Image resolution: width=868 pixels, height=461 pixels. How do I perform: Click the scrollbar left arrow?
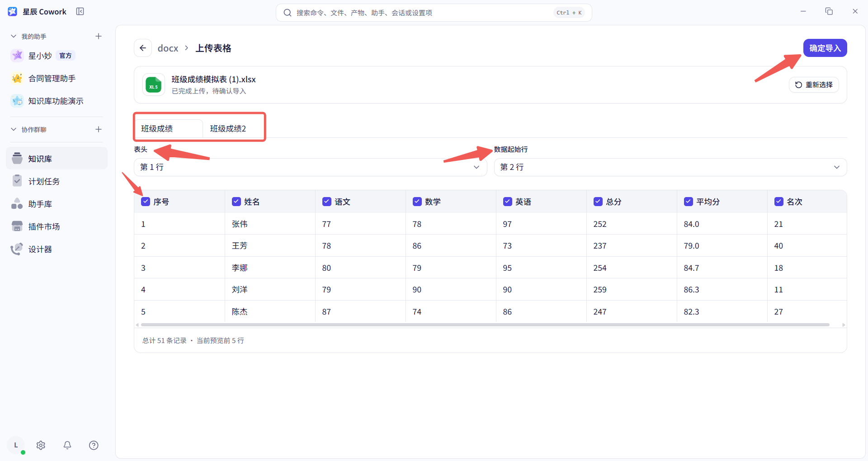pyautogui.click(x=137, y=325)
